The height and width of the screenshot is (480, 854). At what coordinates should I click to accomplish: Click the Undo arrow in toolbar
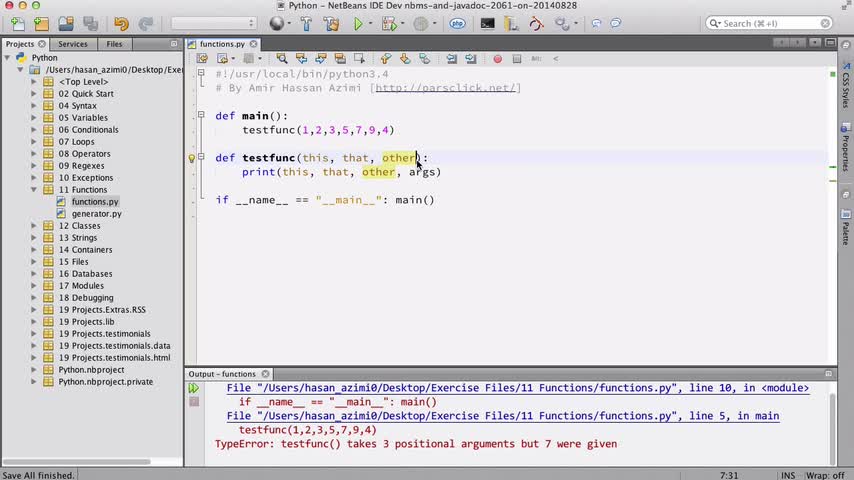(121, 23)
